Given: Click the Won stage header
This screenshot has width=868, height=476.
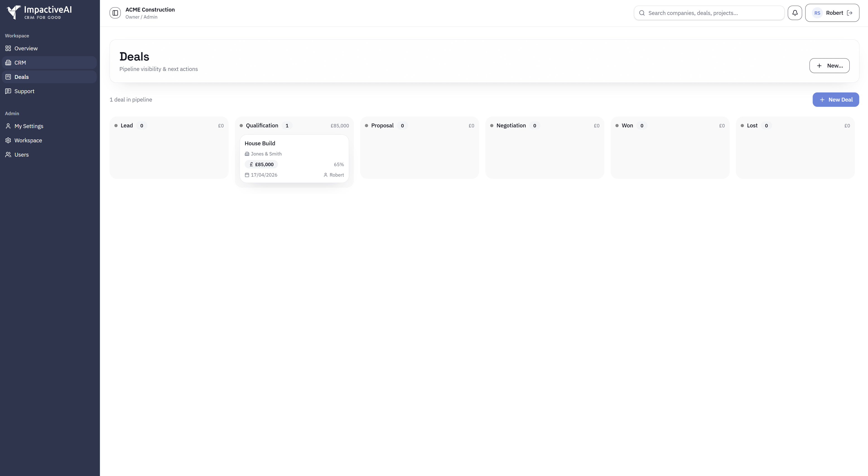Looking at the screenshot, I should (627, 125).
